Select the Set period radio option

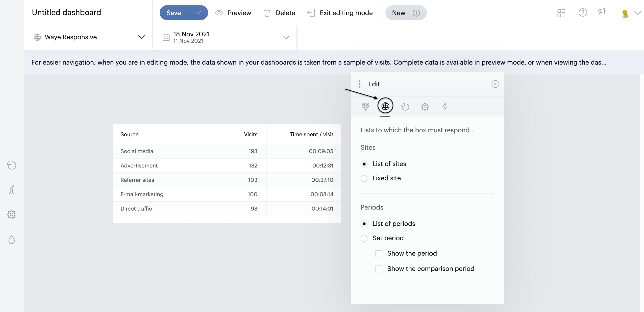(x=364, y=238)
